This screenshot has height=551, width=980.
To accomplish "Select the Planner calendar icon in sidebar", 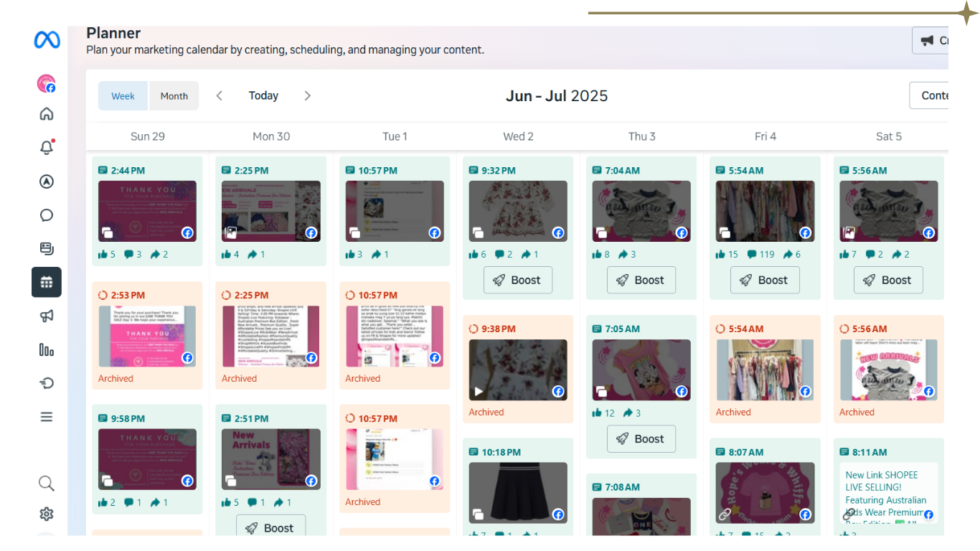I will click(x=47, y=282).
